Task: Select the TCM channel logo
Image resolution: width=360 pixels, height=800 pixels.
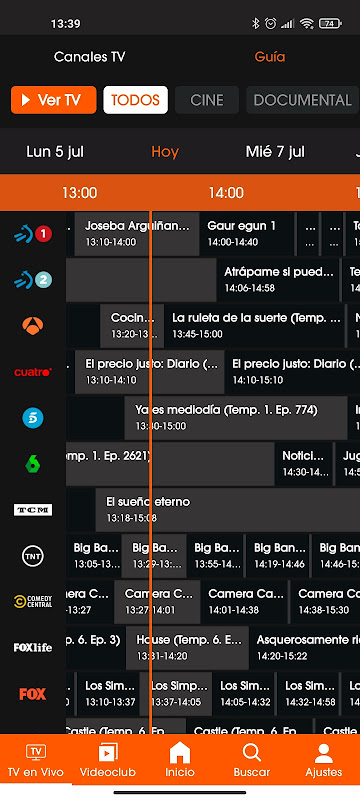Action: [33, 510]
